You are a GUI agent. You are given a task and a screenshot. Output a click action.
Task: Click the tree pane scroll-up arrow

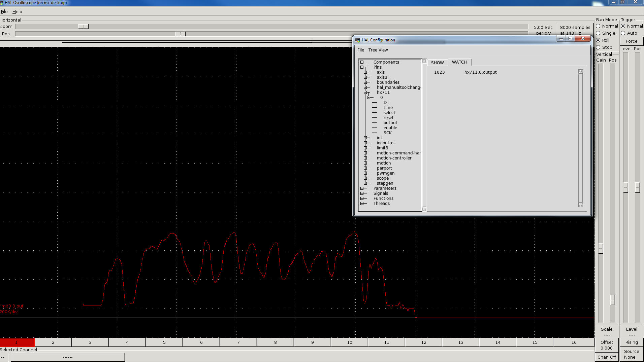424,62
